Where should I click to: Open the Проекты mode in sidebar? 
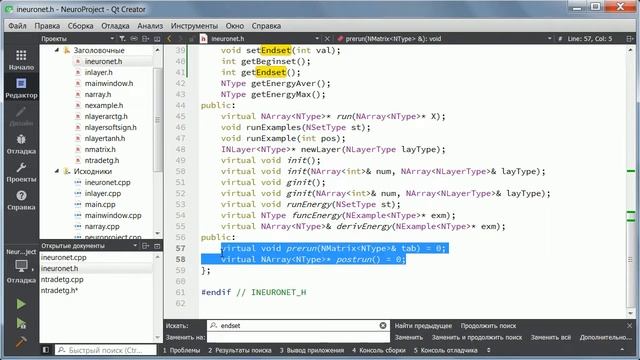21,172
